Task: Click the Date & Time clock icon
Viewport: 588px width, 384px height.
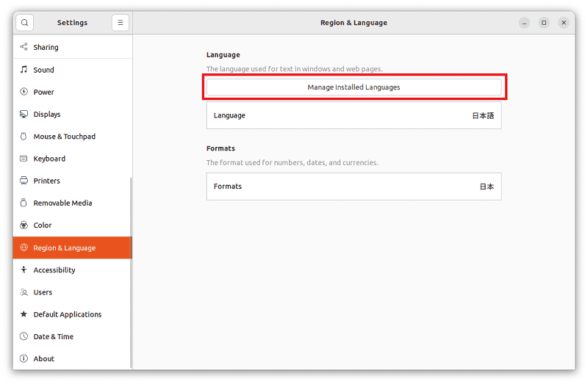Action: pos(24,336)
